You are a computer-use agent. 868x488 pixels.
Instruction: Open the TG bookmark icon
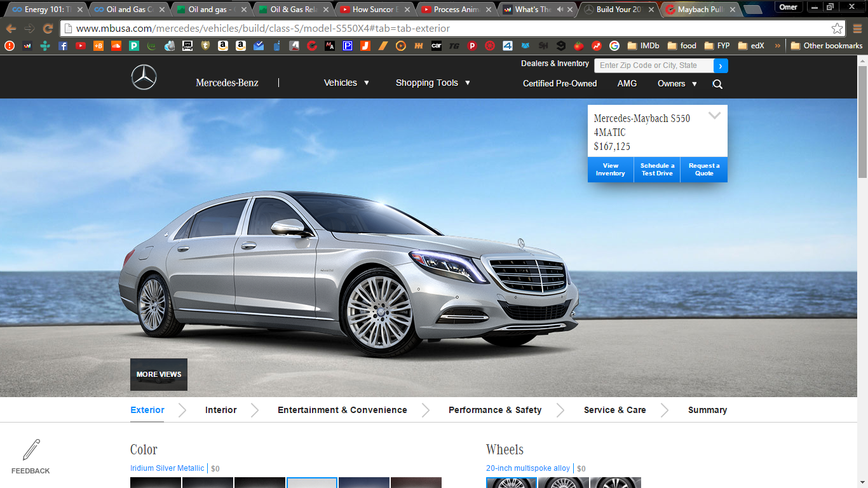454,46
